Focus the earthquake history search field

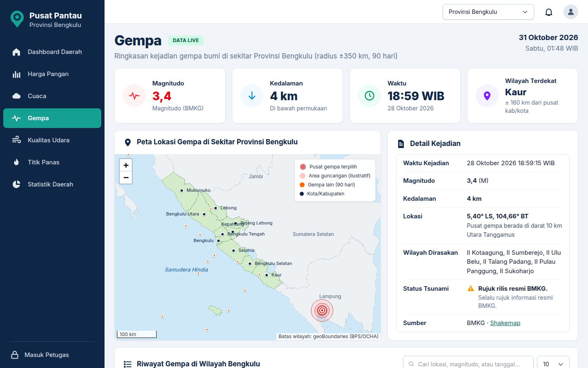pyautogui.click(x=468, y=364)
